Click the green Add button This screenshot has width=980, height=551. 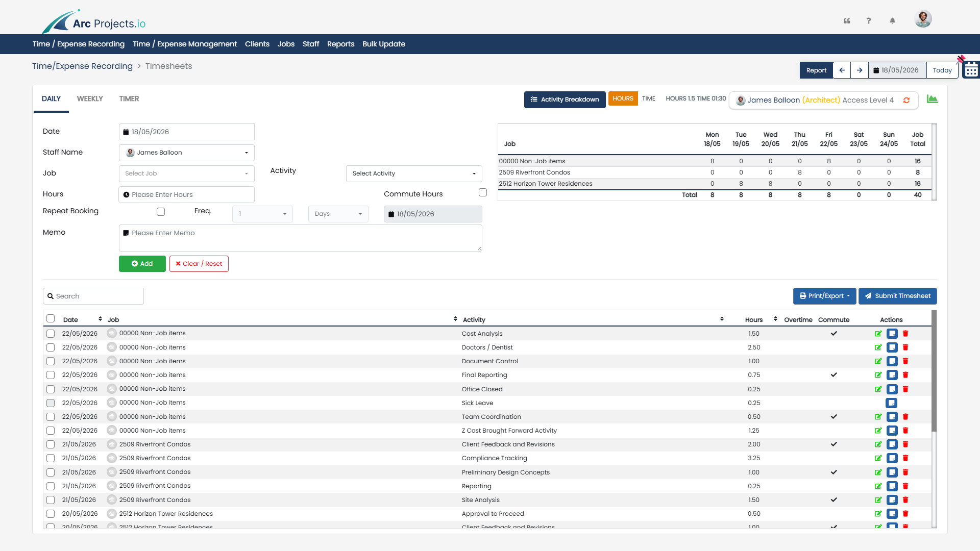click(142, 264)
